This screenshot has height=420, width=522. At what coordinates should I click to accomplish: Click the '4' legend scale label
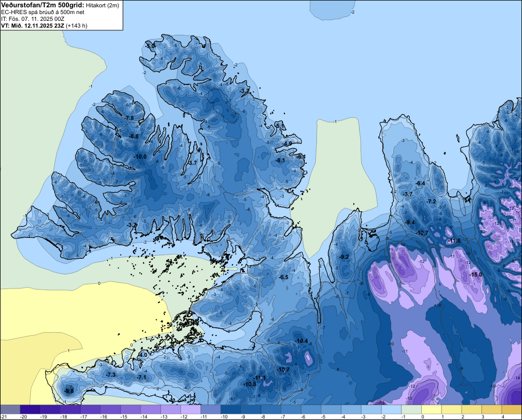(503, 417)
